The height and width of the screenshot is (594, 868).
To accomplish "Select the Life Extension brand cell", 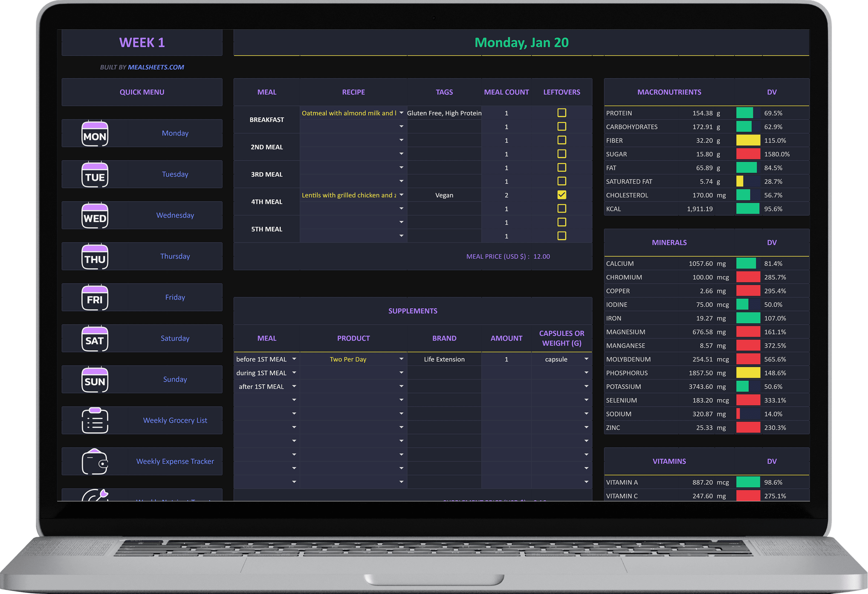I will (444, 359).
